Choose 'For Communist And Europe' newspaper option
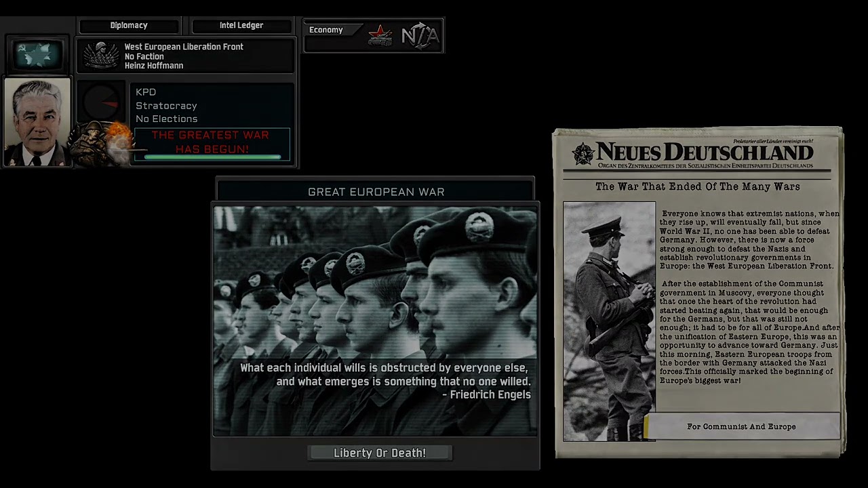The image size is (868, 488). [741, 426]
